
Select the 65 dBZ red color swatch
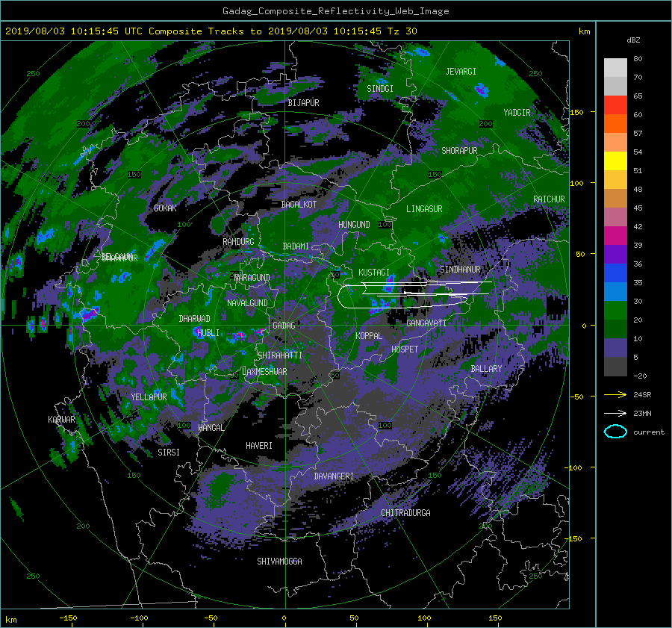tap(615, 105)
